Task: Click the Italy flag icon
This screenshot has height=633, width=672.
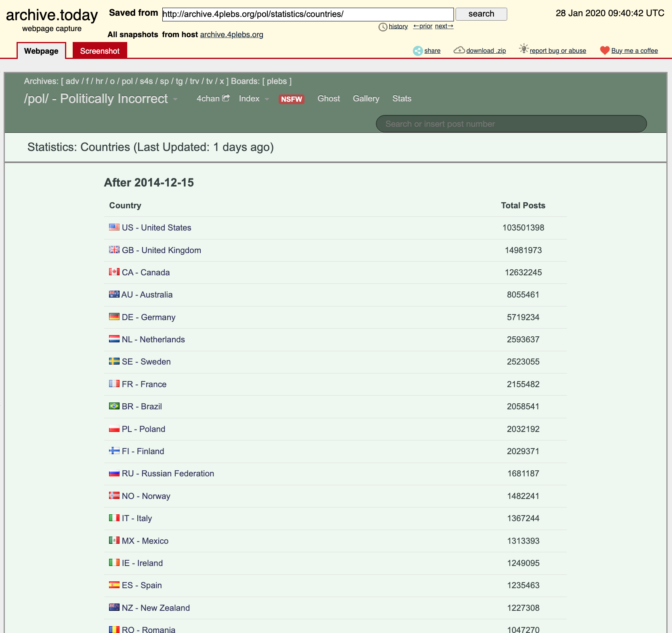Action: [114, 518]
